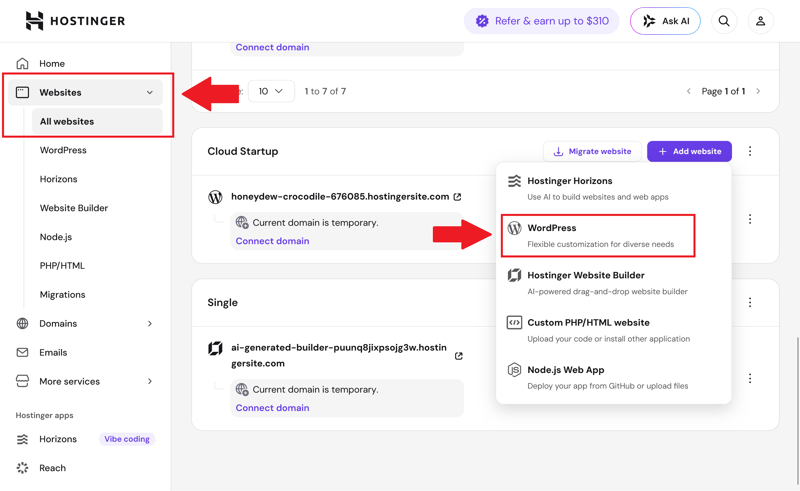Click the Hostinger logo
Image resolution: width=800 pixels, height=491 pixels.
(75, 21)
